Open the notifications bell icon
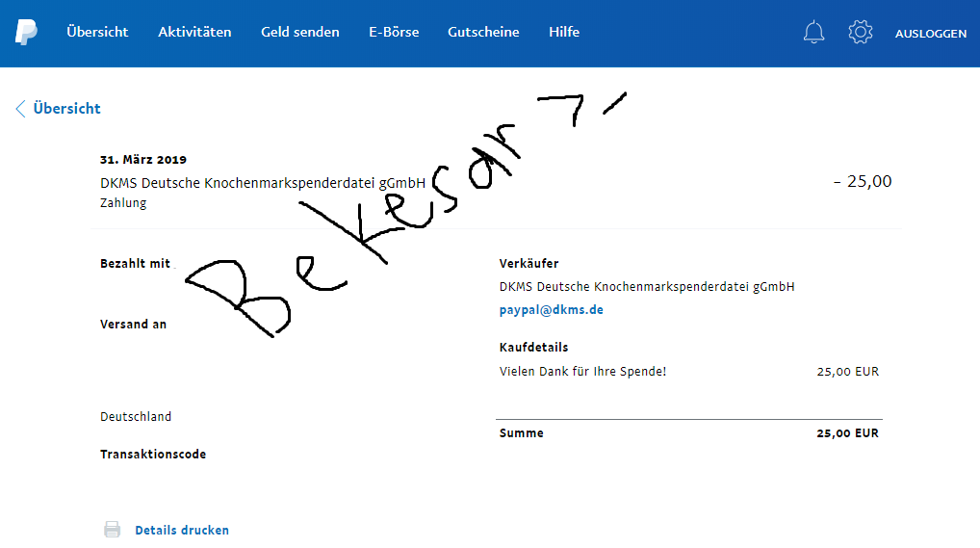The height and width of the screenshot is (548, 980). (813, 32)
